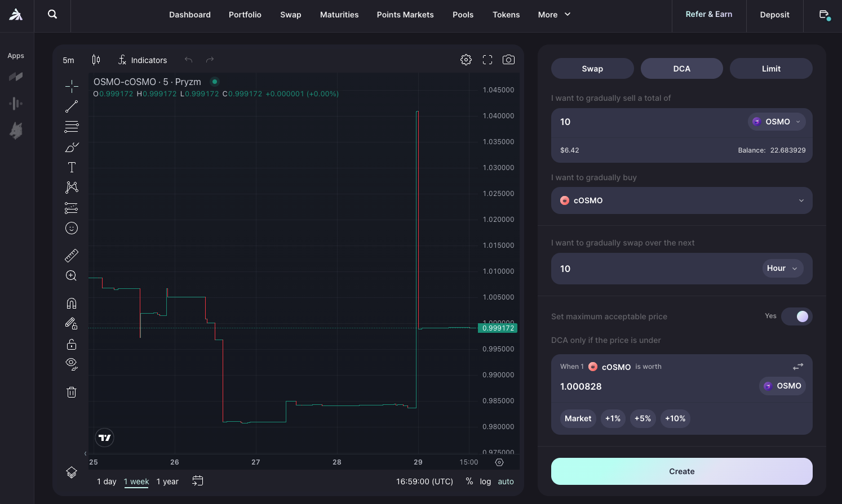Open the time axis settings gear
The height and width of the screenshot is (504, 842).
tap(499, 462)
